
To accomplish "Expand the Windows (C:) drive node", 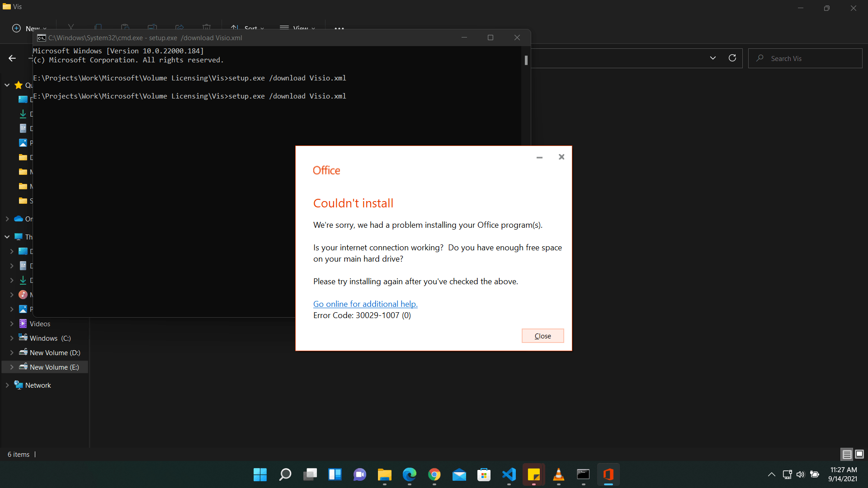I will pos(12,338).
